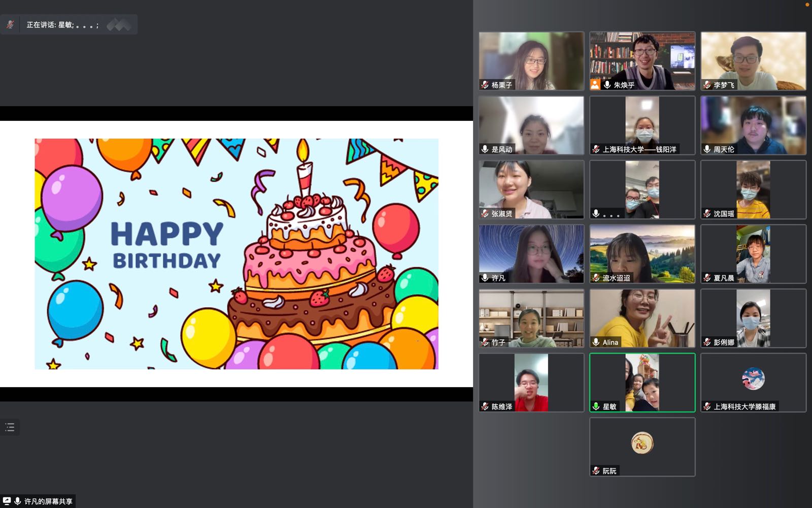Click green active mic icon beside 星敏
The width and height of the screenshot is (812, 508).
pyautogui.click(x=596, y=406)
